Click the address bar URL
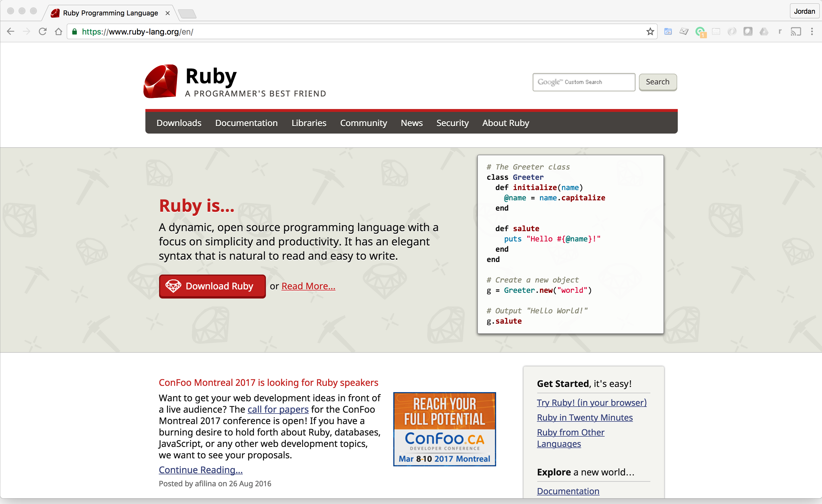 pyautogui.click(x=137, y=32)
